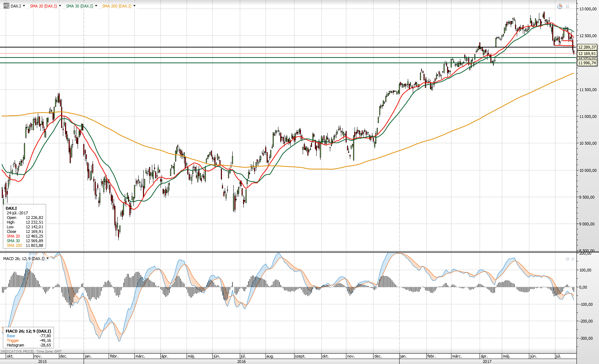Image resolution: width=599 pixels, height=364 pixels.
Task: Click the DAX.I instrument type icon
Action: [x=6, y=6]
